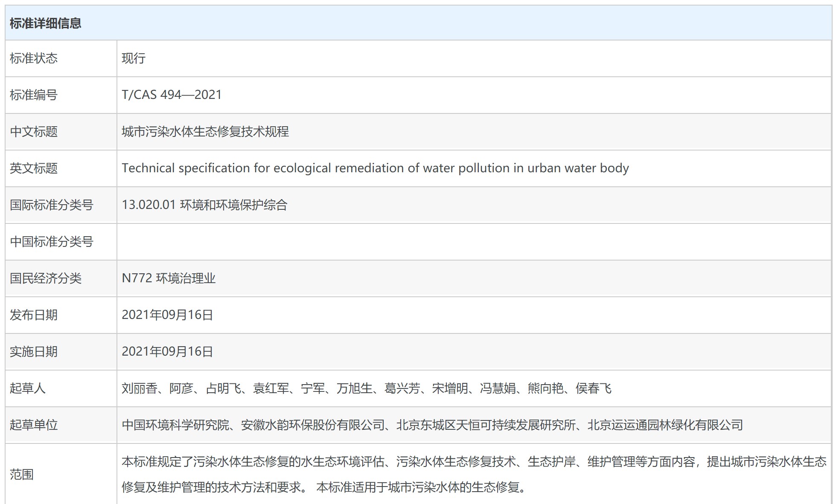Click the 现行 status value

134,58
